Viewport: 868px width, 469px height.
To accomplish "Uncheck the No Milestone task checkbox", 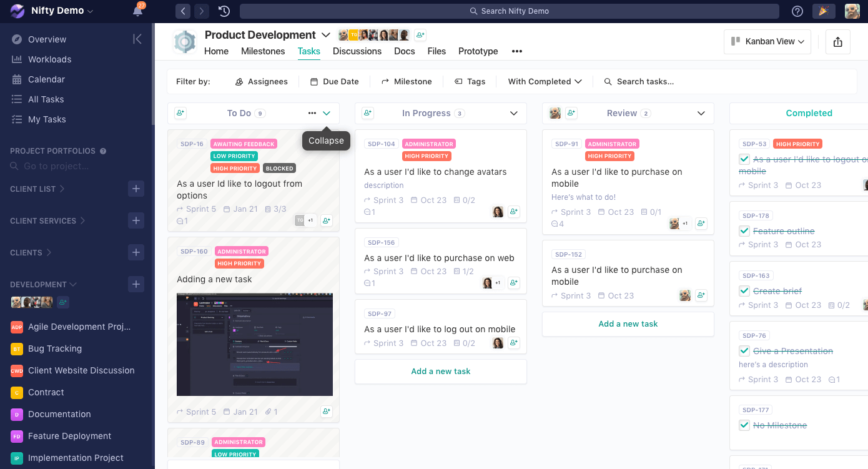I will pyautogui.click(x=744, y=425).
